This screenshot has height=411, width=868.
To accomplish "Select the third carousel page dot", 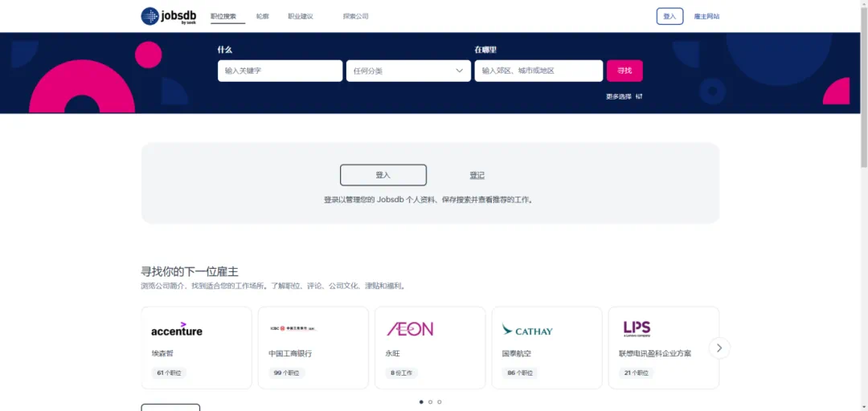I will [440, 401].
